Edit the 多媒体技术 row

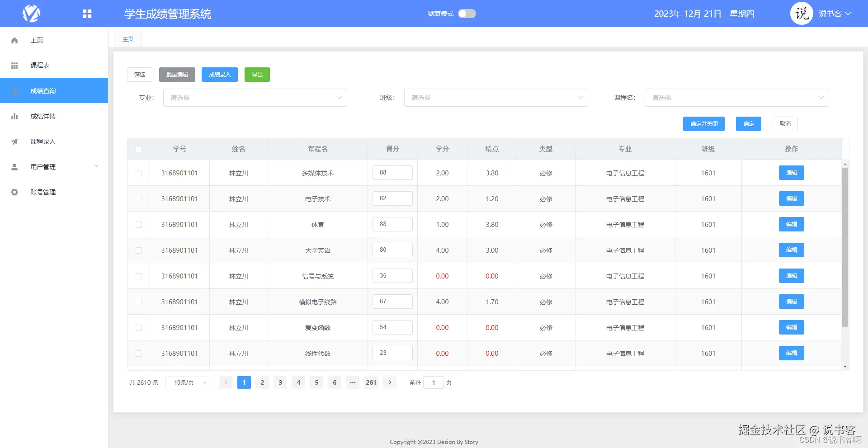tap(792, 173)
